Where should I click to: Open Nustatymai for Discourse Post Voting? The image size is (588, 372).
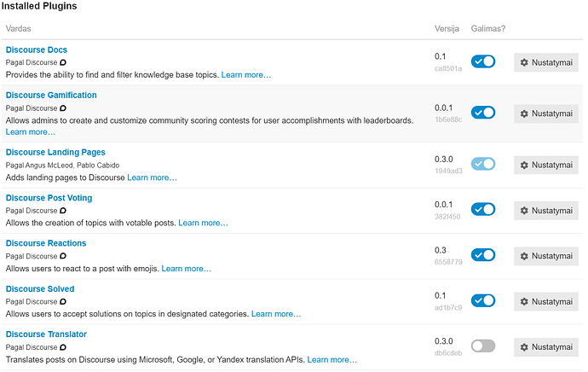tap(546, 211)
